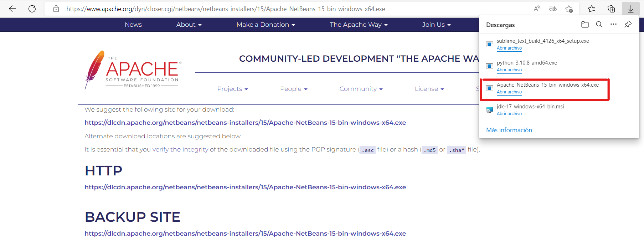Click the COMMUNITY-LED DEVELOPMENT heading
The image size is (644, 246).
359,58
